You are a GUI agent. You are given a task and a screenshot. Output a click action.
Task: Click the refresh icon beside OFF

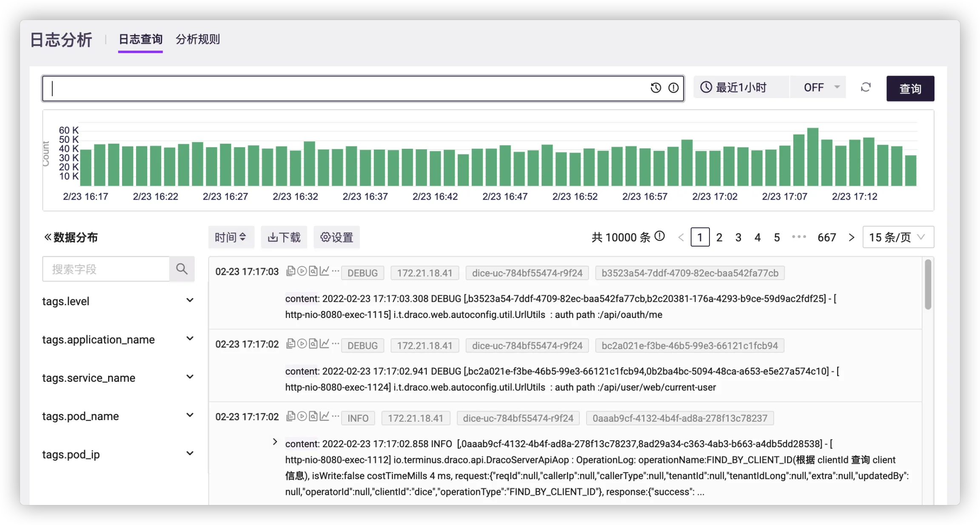(x=866, y=88)
